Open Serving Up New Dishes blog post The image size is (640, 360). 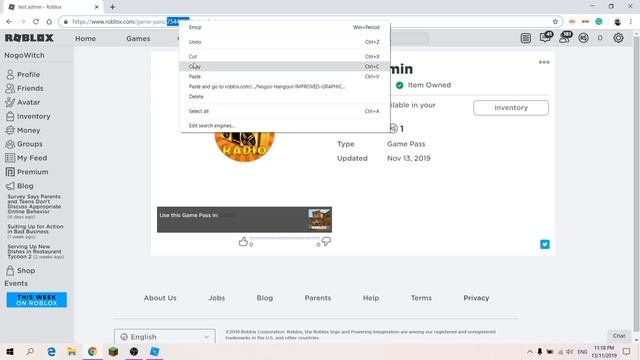(x=36, y=251)
